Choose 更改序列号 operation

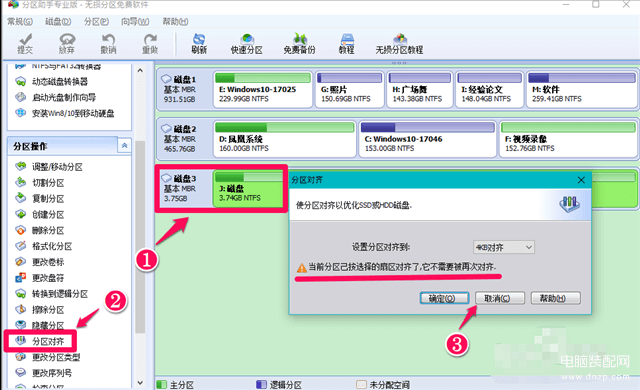coord(43,372)
